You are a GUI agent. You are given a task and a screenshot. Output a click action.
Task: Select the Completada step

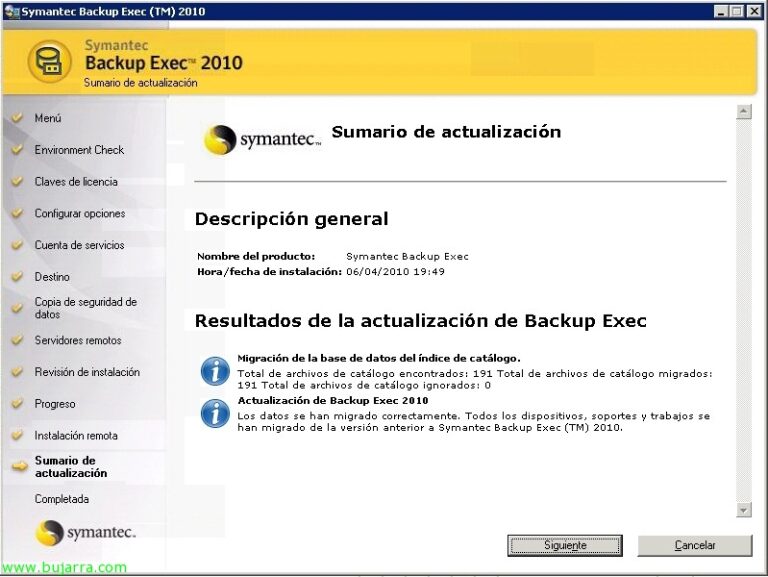click(62, 499)
